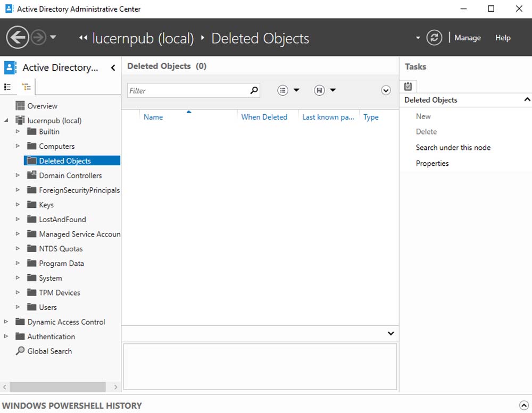Expand the Windows PowerShell History panel
This screenshot has height=413, width=532.
tap(523, 405)
